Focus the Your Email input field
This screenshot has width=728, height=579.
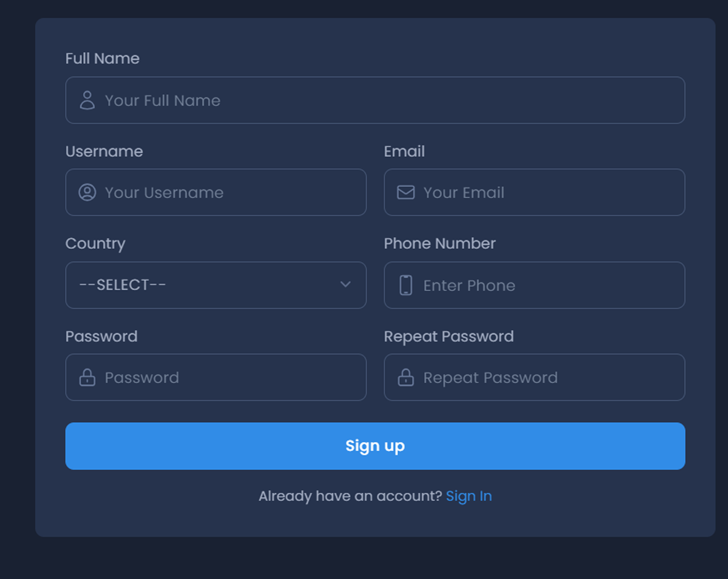[x=534, y=192]
